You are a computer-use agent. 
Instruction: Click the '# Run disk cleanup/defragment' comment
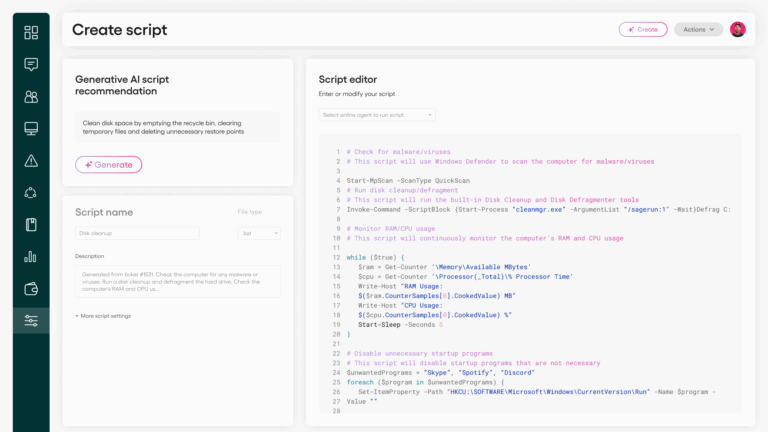point(402,190)
